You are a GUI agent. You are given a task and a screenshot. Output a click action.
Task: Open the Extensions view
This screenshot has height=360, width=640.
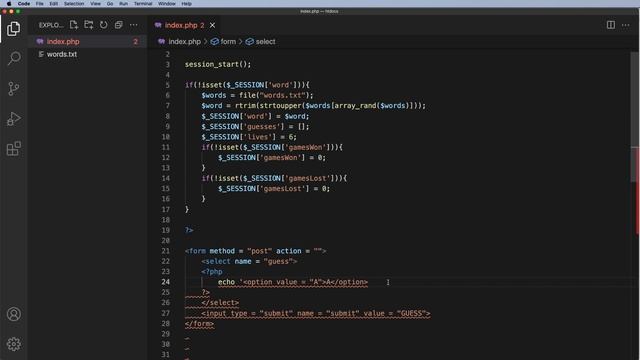coord(13,149)
